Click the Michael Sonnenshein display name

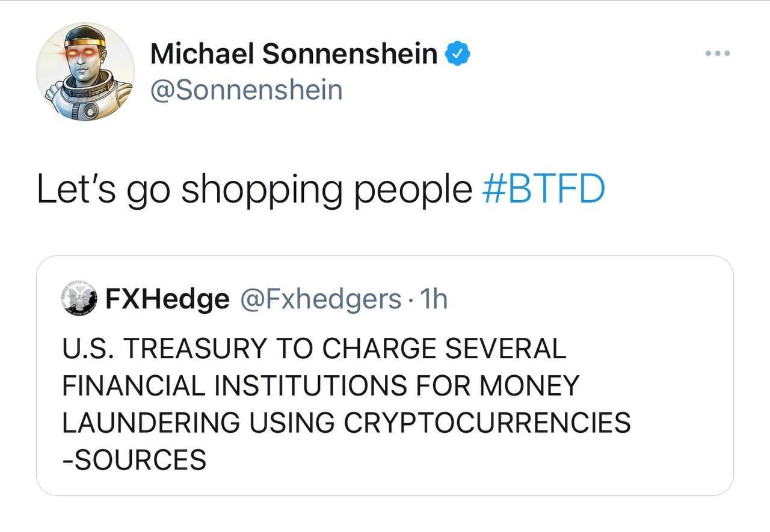tap(294, 55)
